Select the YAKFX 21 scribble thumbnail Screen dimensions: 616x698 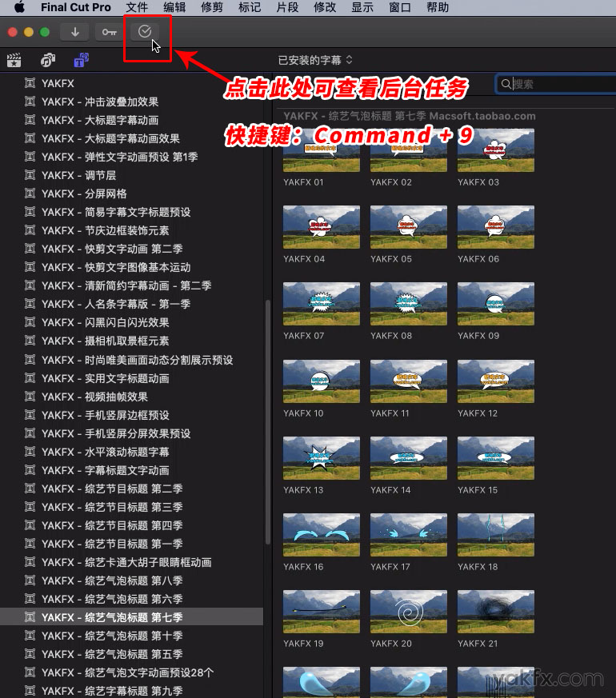(496, 612)
